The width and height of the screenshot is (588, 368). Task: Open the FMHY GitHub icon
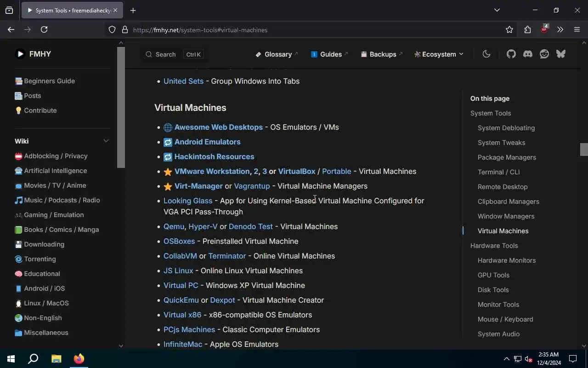tap(511, 54)
